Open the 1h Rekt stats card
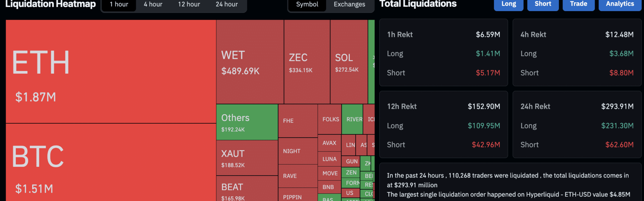Screen dimensions: 644x201 [443, 53]
